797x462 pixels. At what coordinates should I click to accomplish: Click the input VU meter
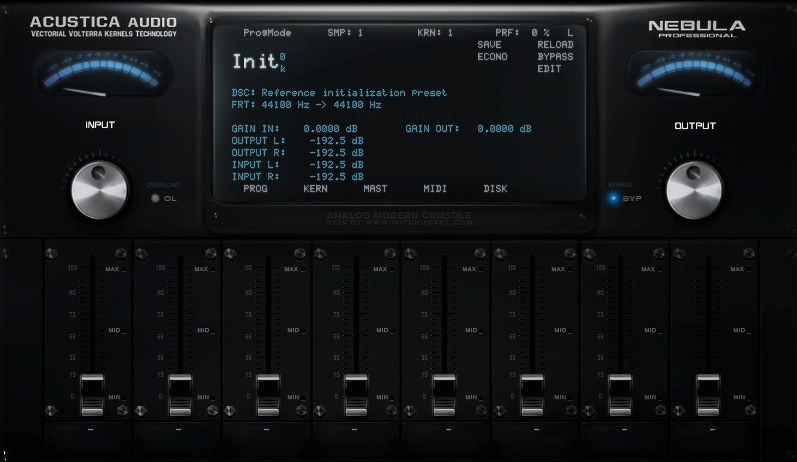(102, 74)
